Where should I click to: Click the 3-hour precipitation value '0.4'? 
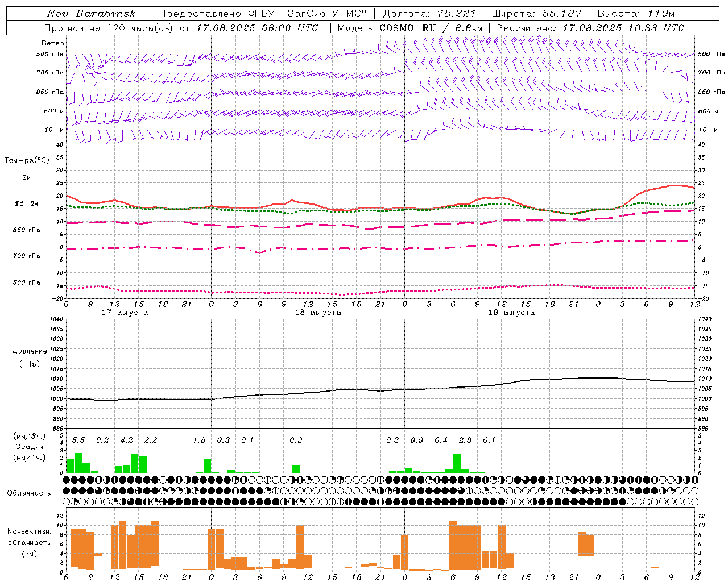pos(441,440)
